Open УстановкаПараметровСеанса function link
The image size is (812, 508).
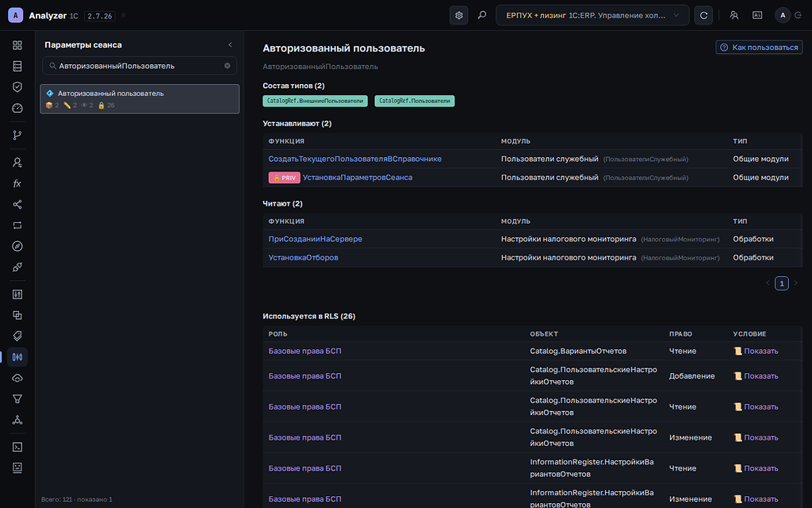pos(358,177)
